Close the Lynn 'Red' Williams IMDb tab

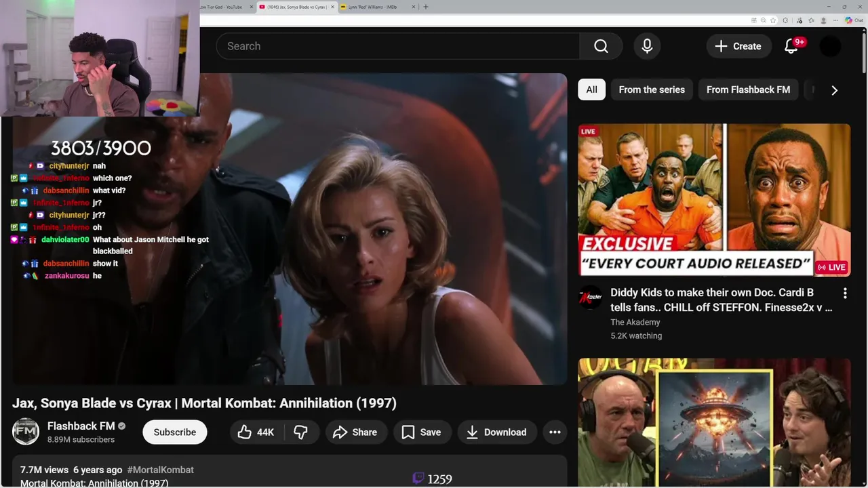[x=414, y=7]
